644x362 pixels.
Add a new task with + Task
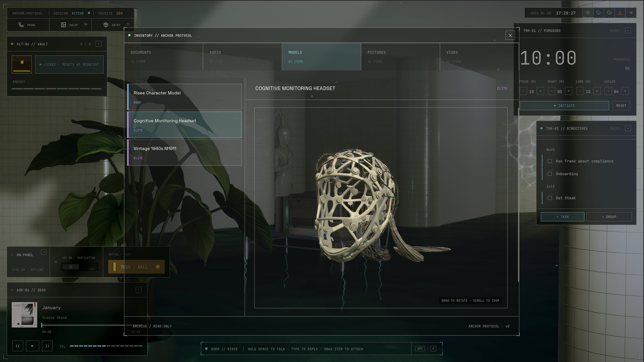pyautogui.click(x=563, y=217)
